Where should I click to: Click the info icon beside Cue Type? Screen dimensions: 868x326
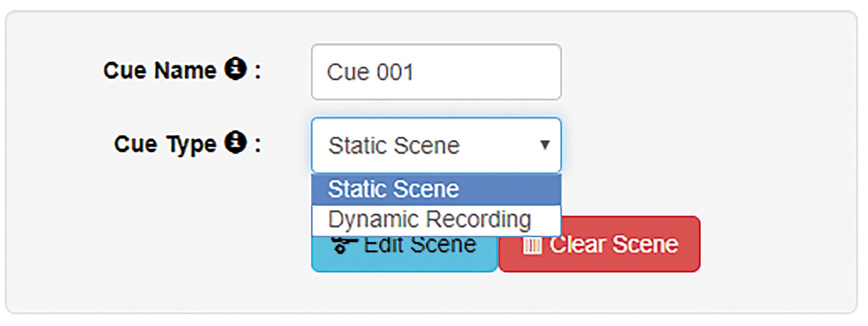click(x=235, y=142)
